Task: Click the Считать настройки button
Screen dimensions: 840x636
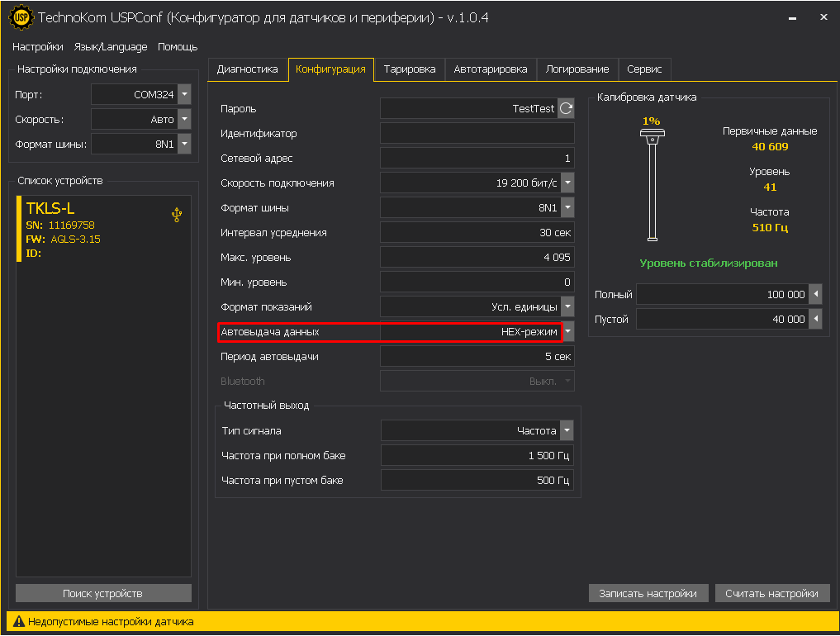Action: (772, 593)
